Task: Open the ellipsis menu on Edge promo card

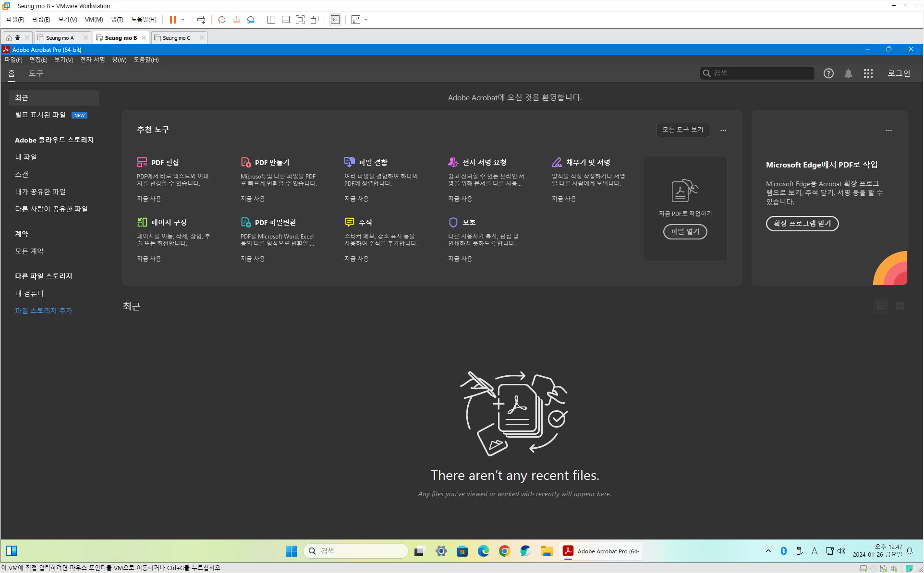Action: click(889, 130)
